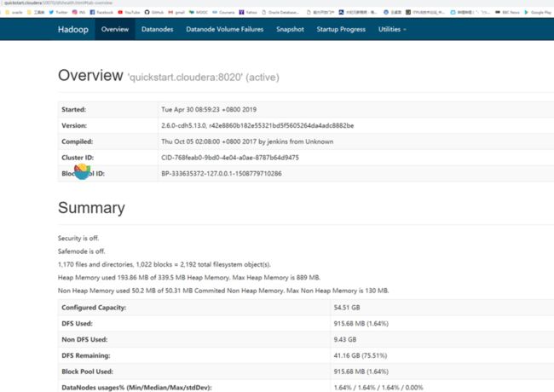The width and height of the screenshot is (554, 392).
Task: Click the Configured Capacity value 54.51 GB
Action: point(347,308)
